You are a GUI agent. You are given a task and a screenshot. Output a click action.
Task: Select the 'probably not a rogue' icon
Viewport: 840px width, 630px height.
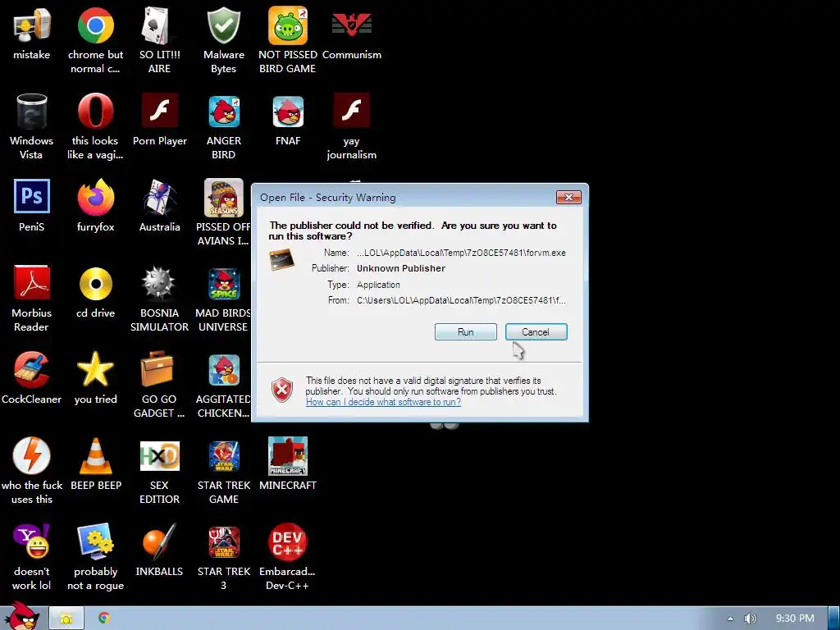(95, 541)
